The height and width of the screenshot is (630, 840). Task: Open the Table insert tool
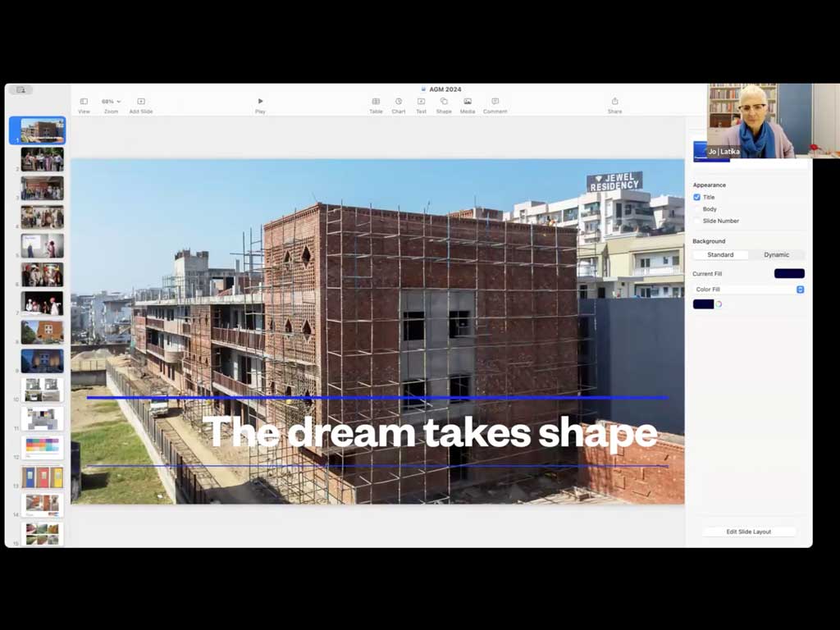click(x=376, y=102)
